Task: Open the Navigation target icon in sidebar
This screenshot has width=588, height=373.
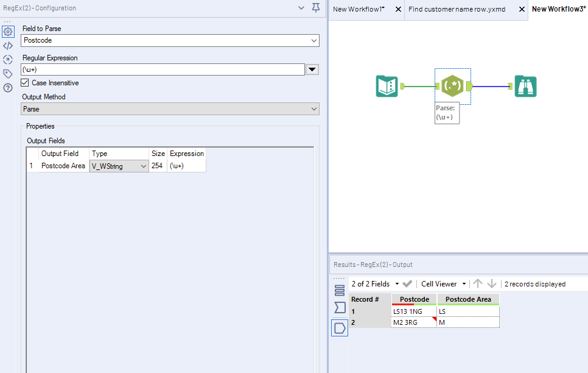Action: click(x=8, y=60)
